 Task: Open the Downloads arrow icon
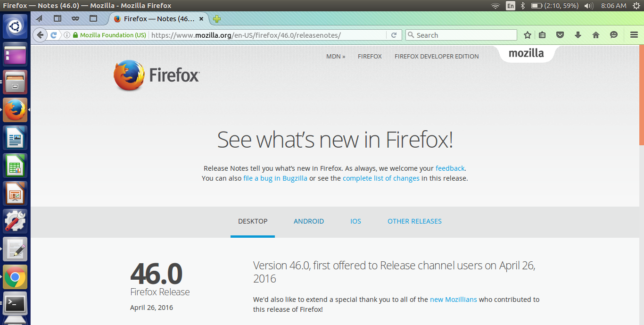[578, 35]
